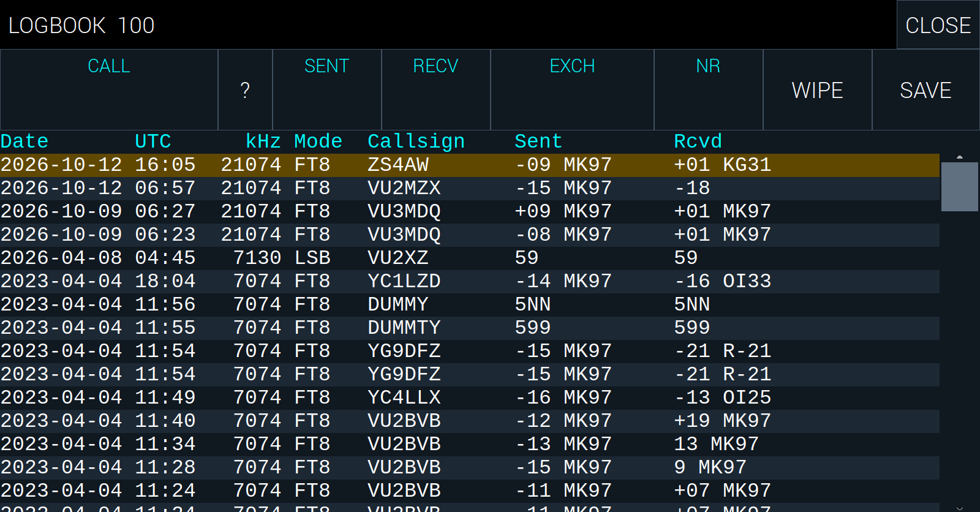Click the Mode column header
The width and height of the screenshot is (980, 512).
point(318,141)
